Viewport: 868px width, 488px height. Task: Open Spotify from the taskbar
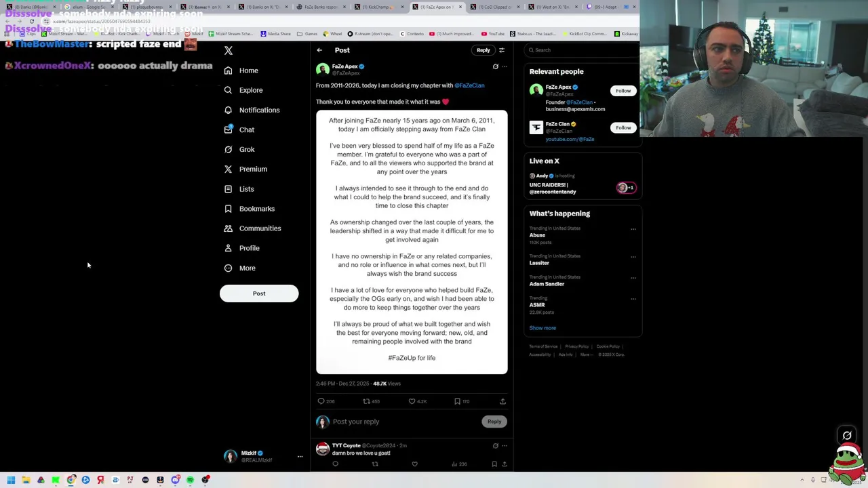click(x=190, y=480)
